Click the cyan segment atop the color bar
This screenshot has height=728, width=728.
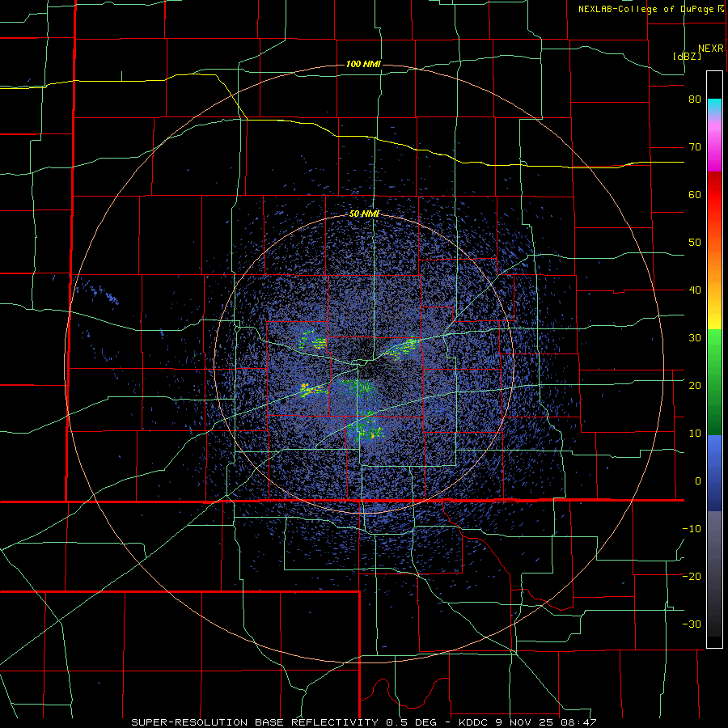714,108
